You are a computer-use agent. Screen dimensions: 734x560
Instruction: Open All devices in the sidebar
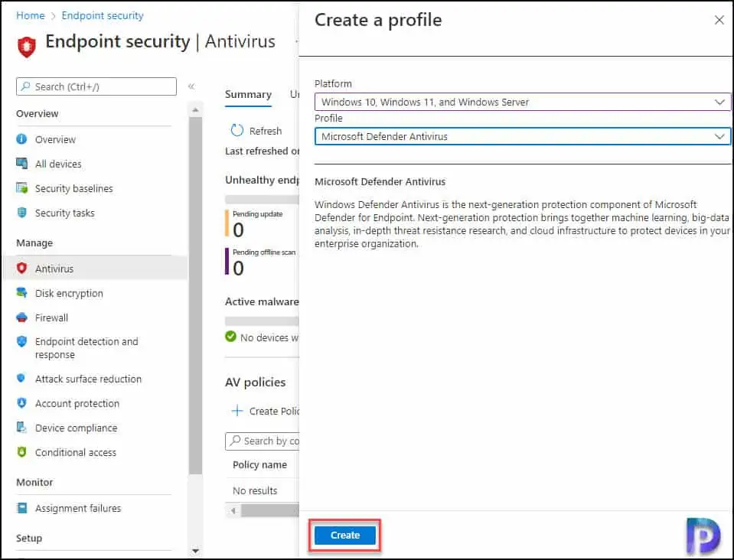pyautogui.click(x=58, y=164)
